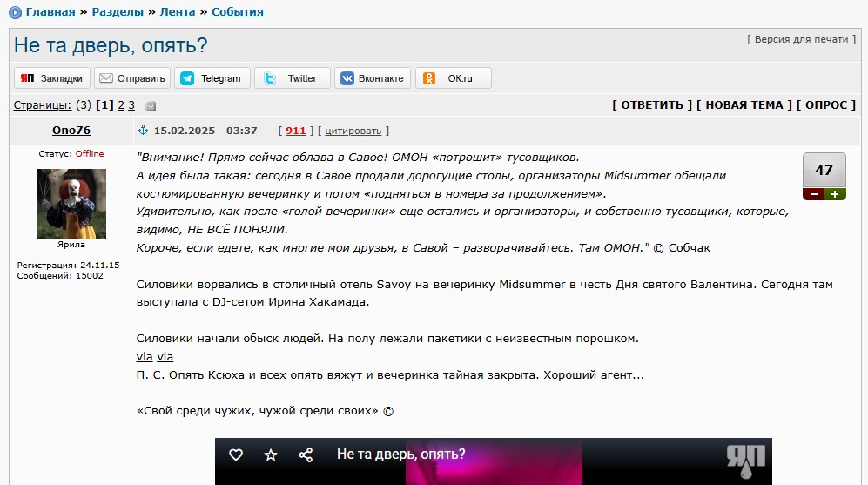This screenshot has height=485, width=868.
Task: Open Ono76 user profile link
Action: tap(71, 130)
